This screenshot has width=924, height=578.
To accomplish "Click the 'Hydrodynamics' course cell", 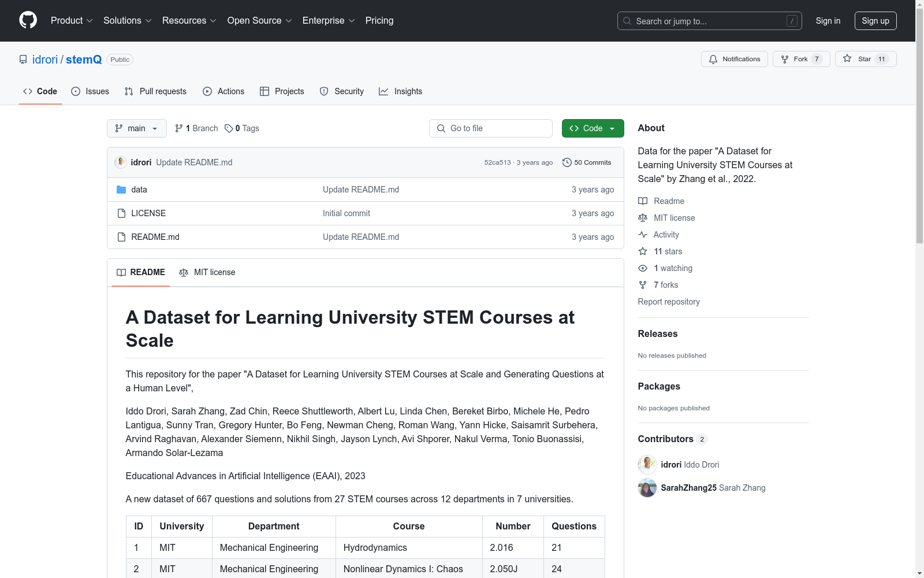I will coord(409,547).
